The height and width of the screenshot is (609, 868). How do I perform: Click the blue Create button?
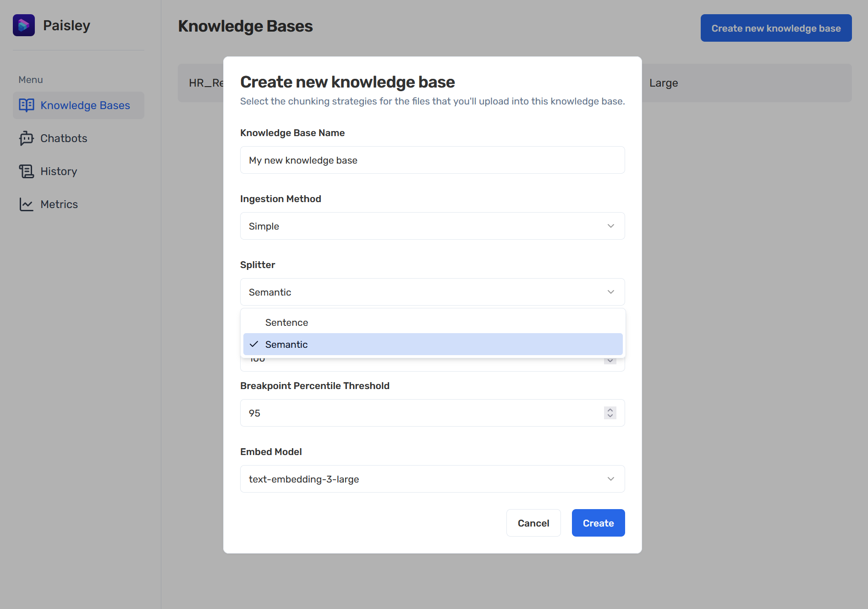(598, 523)
